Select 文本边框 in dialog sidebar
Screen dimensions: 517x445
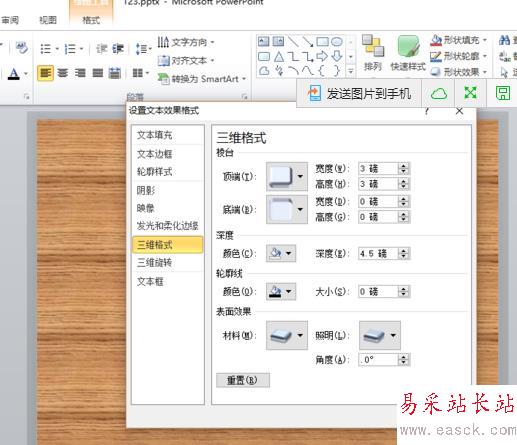[x=168, y=154]
